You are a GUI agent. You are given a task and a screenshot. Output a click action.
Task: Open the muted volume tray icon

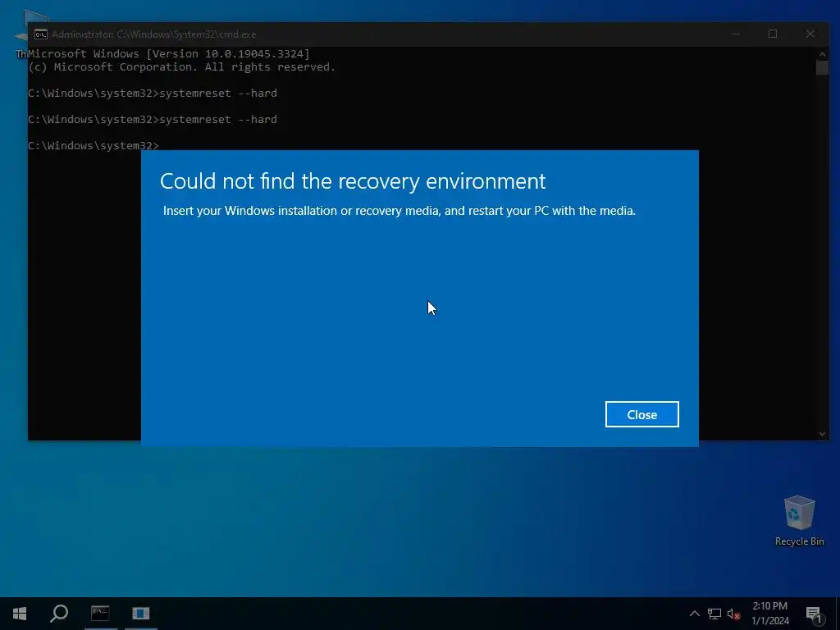point(733,614)
